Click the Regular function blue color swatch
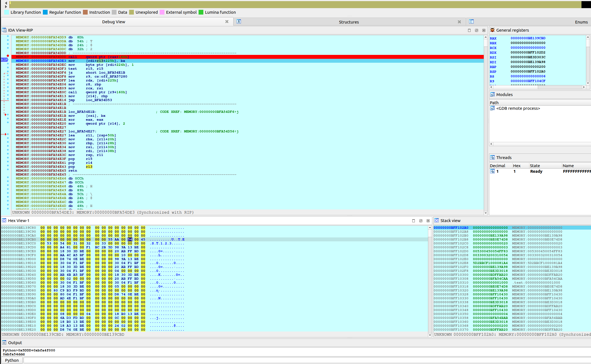 click(x=45, y=12)
